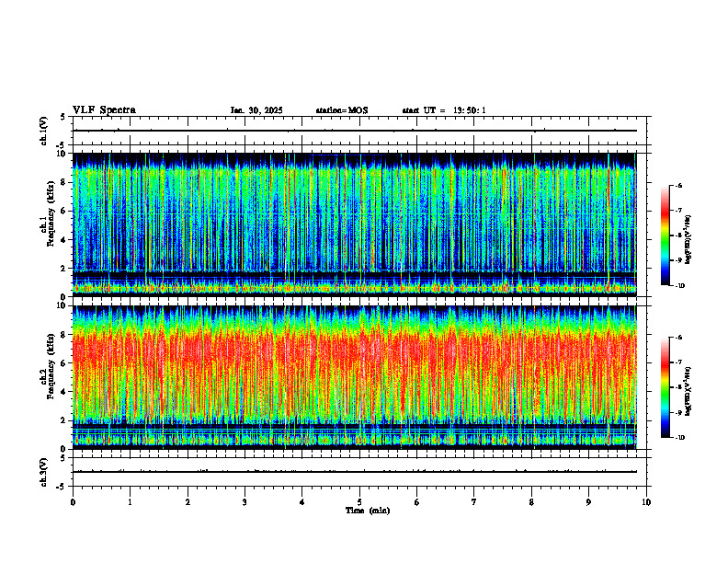This screenshot has width=728, height=563.
Task: Click the '5' tick on the time axis
Action: (x=359, y=502)
